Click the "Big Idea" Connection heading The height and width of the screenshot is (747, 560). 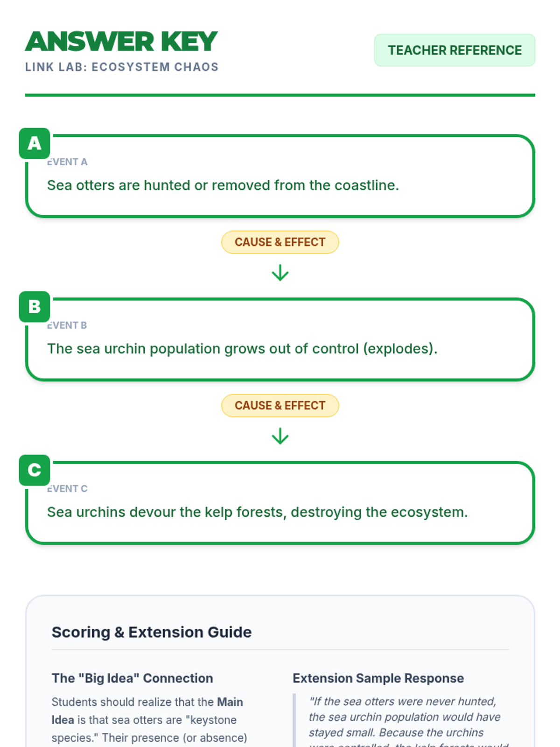click(x=132, y=678)
